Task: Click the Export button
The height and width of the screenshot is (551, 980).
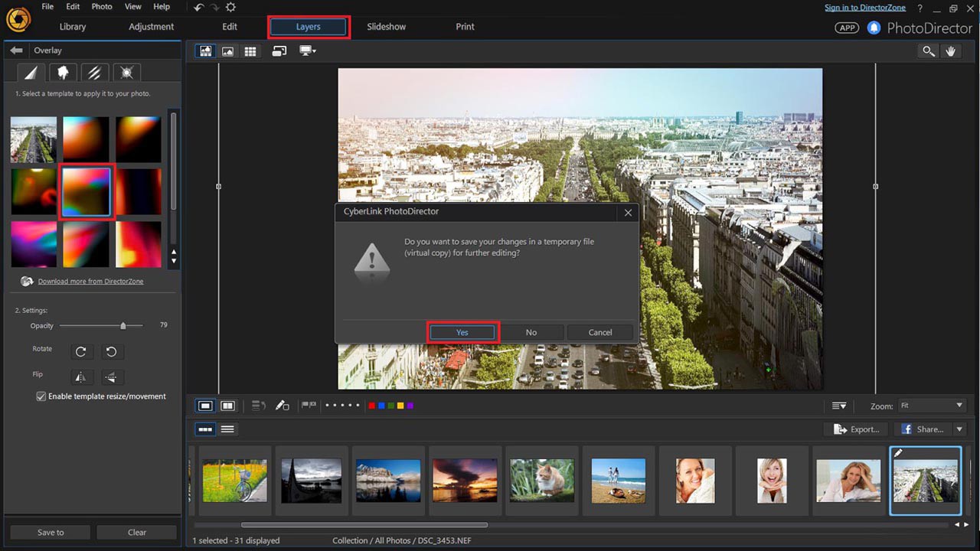Action: click(x=856, y=429)
